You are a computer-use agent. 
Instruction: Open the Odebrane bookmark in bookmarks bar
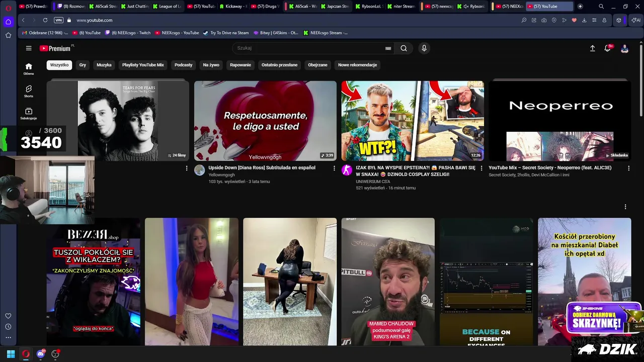pyautogui.click(x=45, y=33)
